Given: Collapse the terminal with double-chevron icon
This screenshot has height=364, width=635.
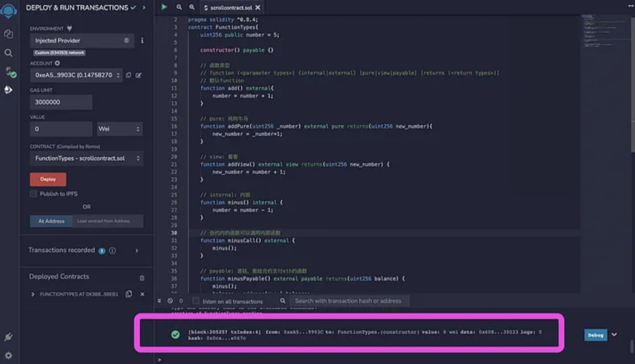Looking at the screenshot, I should pyautogui.click(x=160, y=301).
